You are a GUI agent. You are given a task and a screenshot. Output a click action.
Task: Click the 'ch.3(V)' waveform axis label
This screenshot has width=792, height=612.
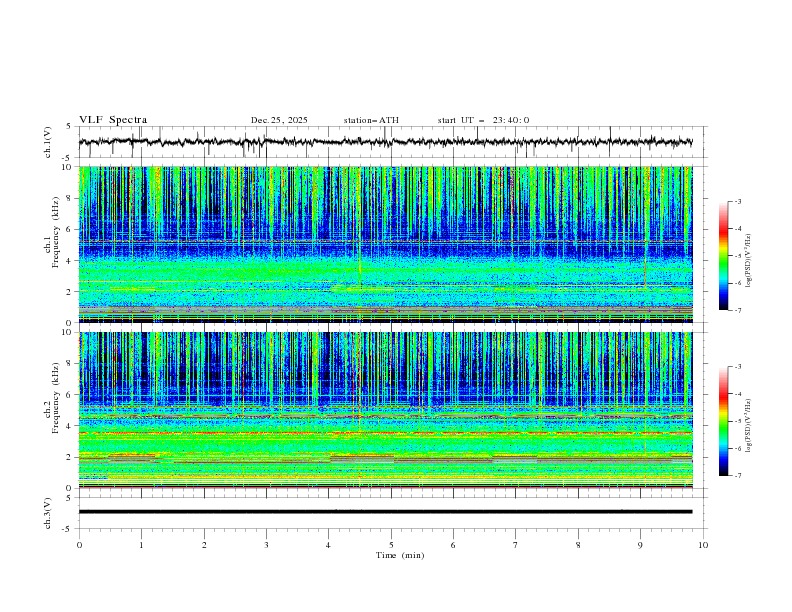48,513
